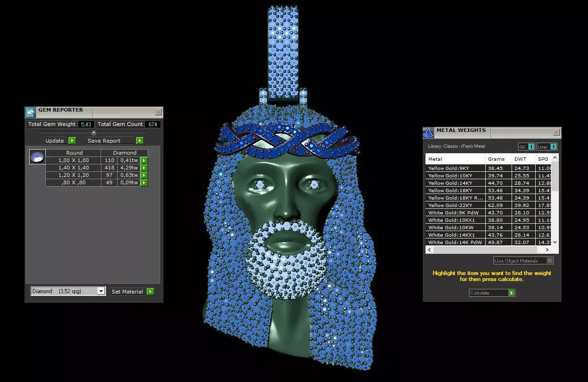Select the White Gold:10KW row

click(x=488, y=227)
